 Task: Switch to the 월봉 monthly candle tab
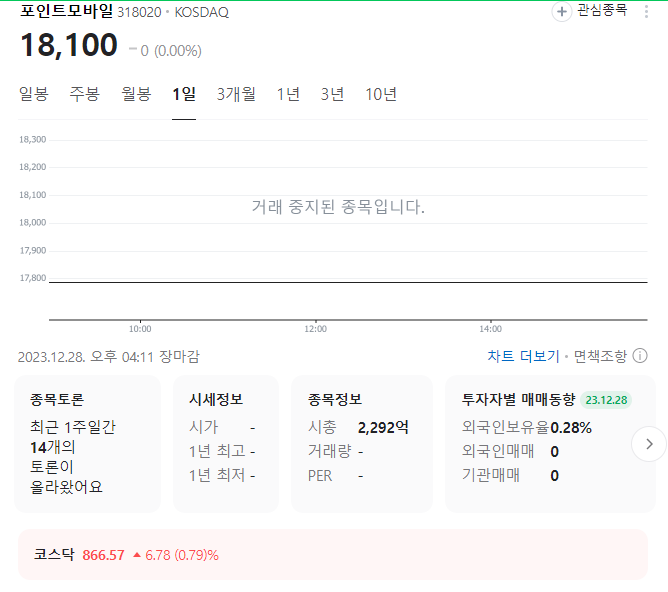pyautogui.click(x=136, y=94)
